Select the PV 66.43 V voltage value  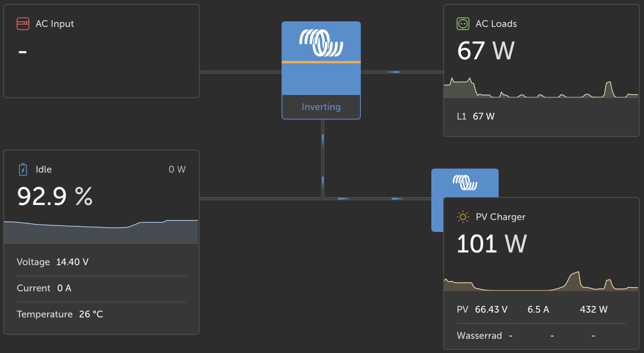[x=491, y=309]
